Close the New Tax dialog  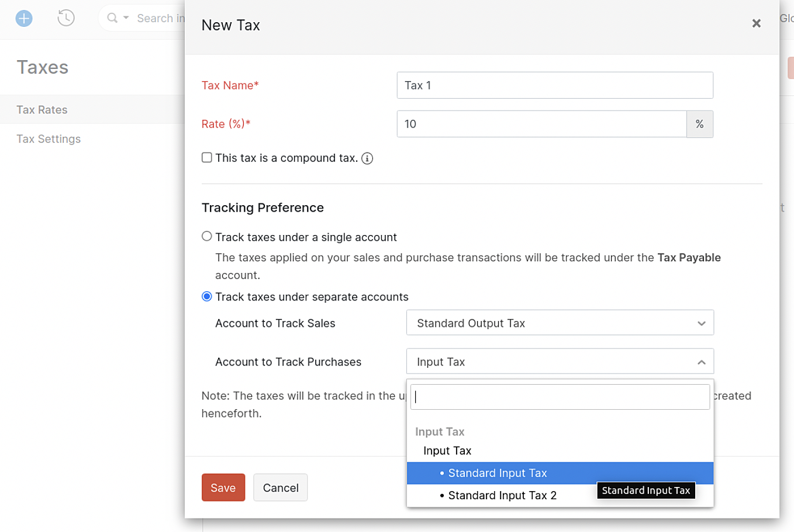756,23
